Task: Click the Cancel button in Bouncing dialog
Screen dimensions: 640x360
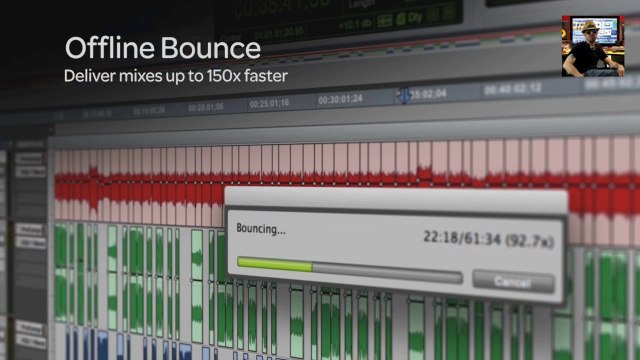Action: click(513, 281)
